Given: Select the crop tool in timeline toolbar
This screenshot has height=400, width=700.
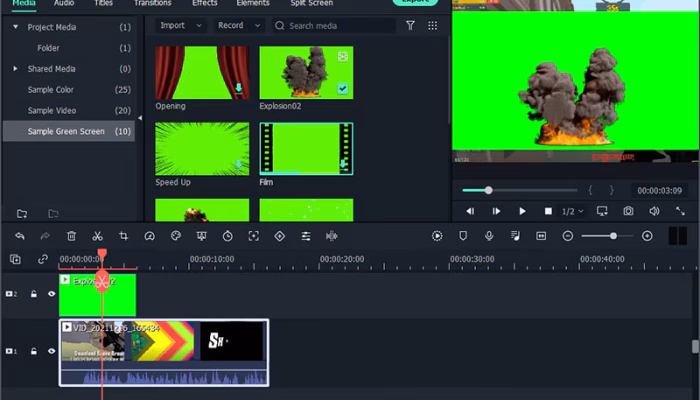Looking at the screenshot, I should [x=123, y=236].
